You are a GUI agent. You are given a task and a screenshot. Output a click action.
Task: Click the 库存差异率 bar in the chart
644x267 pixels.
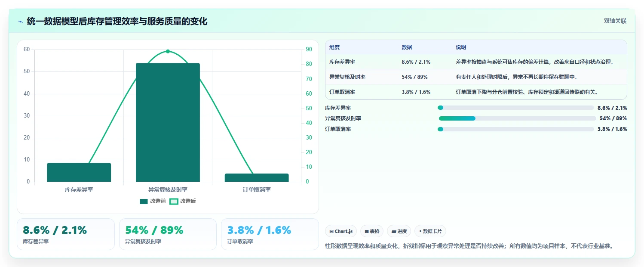pos(79,172)
